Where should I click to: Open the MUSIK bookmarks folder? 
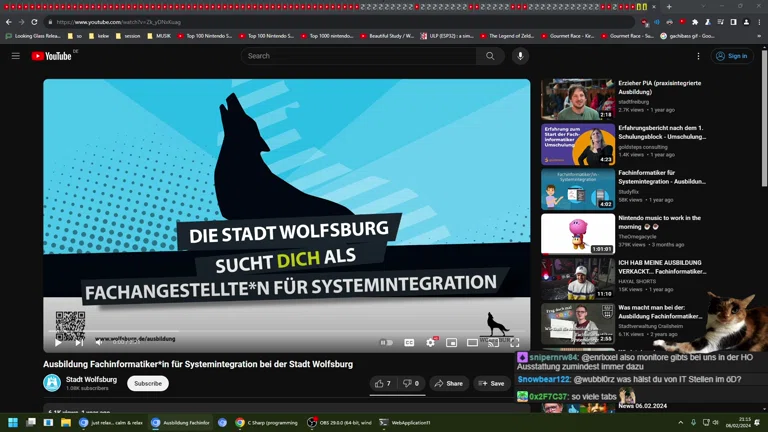point(159,36)
